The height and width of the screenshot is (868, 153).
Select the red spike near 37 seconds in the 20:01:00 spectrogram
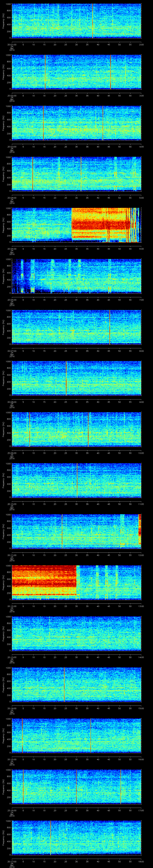[92, 21]
